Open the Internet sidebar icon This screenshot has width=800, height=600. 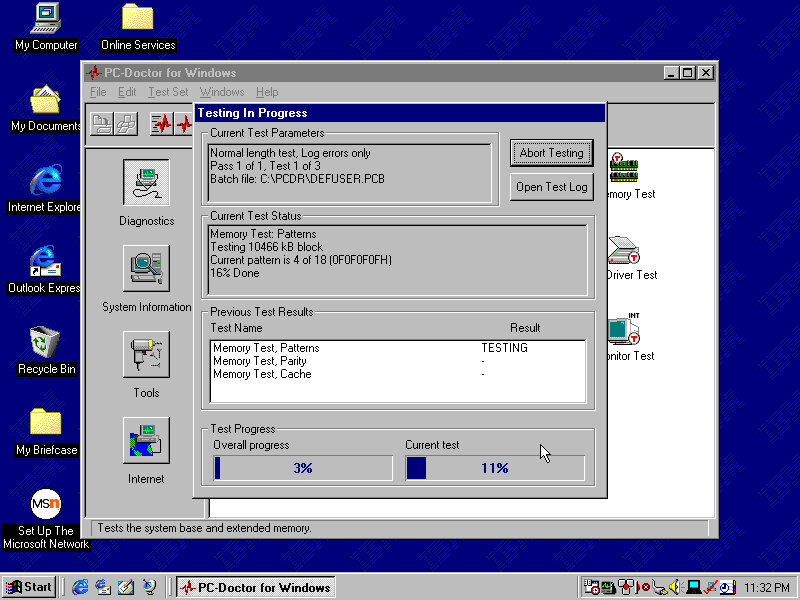146,440
